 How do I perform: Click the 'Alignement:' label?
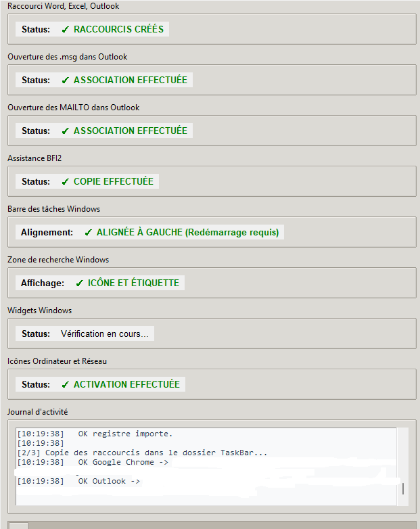pyautogui.click(x=47, y=233)
